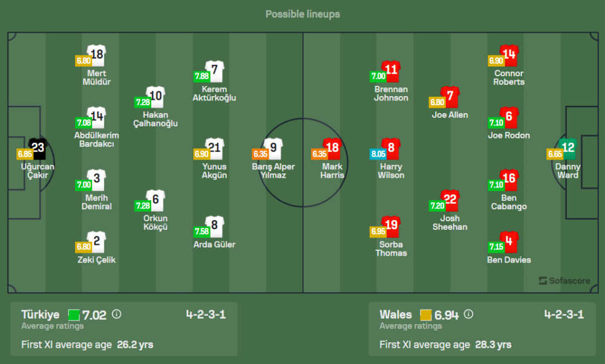Select Hakan Çalhanoğlu's number 10 shirt

(x=155, y=96)
